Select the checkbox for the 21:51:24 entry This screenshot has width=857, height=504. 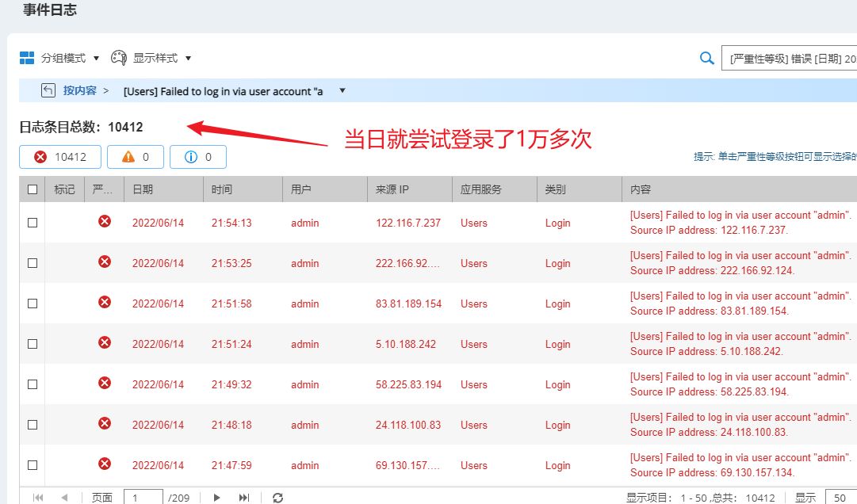click(x=33, y=344)
